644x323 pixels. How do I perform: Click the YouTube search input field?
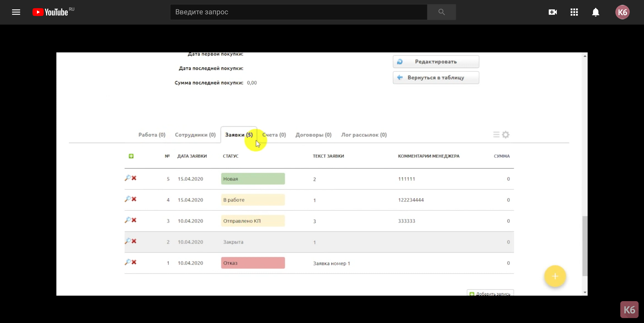[299, 12]
